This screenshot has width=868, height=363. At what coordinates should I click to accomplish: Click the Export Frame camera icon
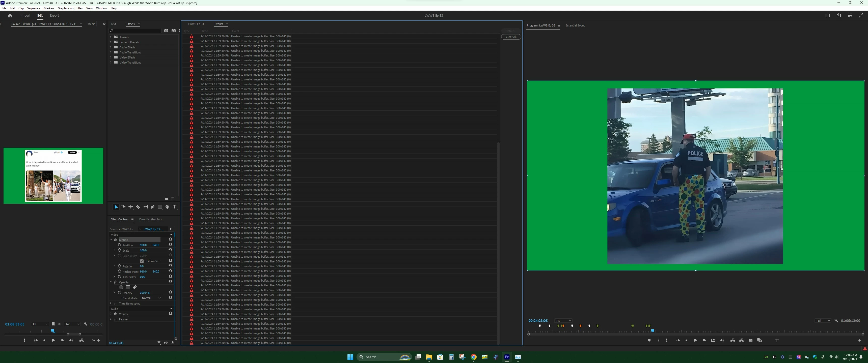(750, 340)
